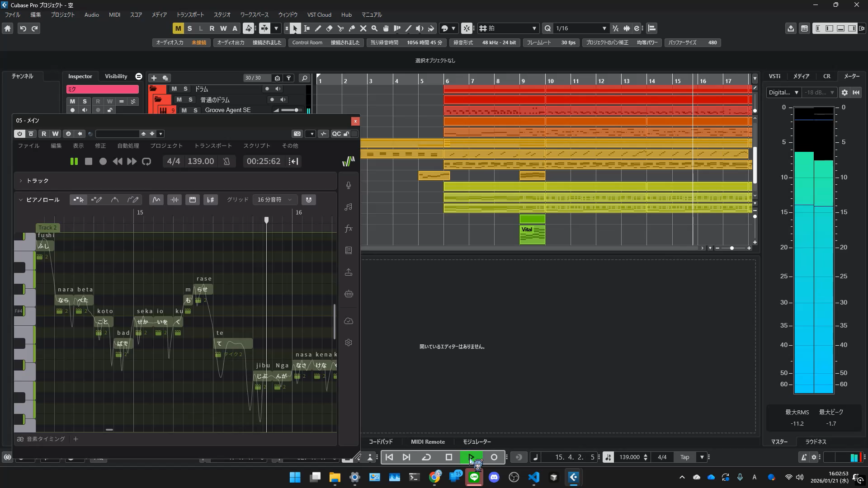Toggle global Mute M in Cubase toolbar
Viewport: 868px width, 488px height.
(x=178, y=28)
